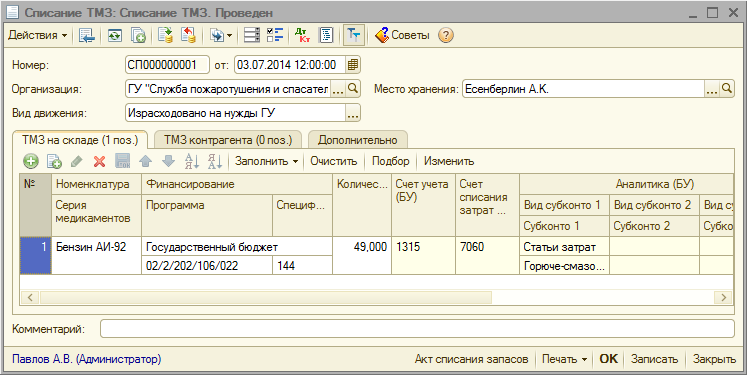
Task: Click the Акт списания запасов button
Action: (x=471, y=359)
